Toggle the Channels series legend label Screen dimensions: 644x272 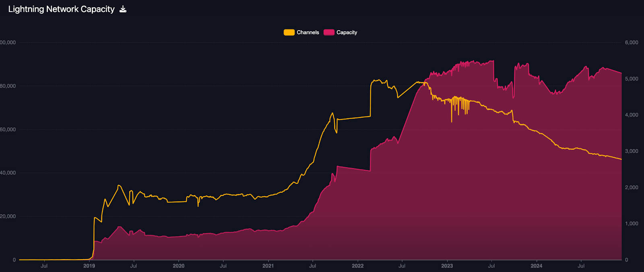click(x=308, y=33)
